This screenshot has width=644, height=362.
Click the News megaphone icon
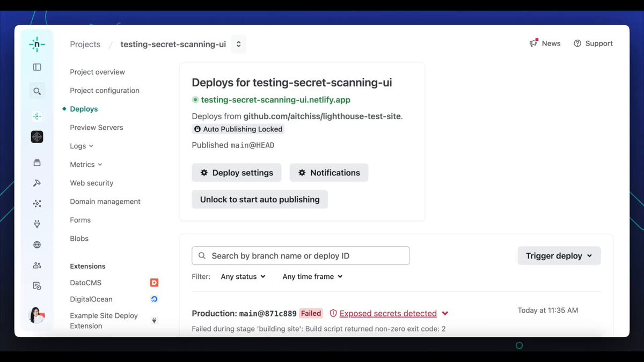click(x=533, y=43)
